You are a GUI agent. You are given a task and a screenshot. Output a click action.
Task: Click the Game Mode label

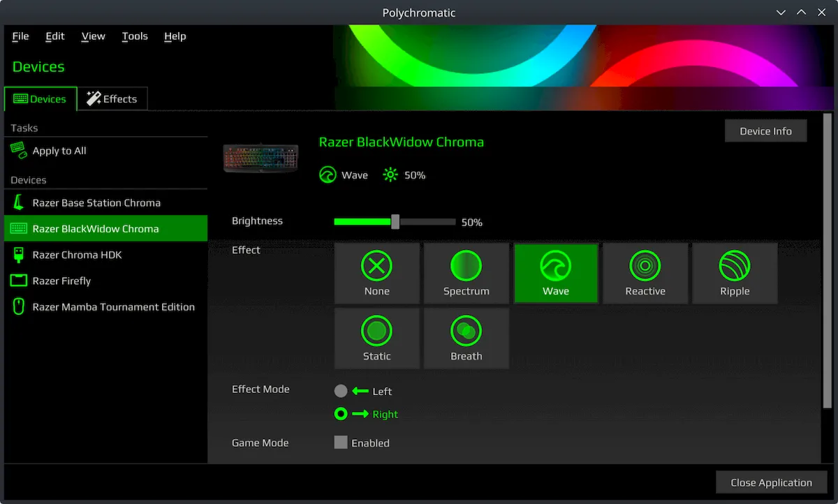tap(260, 443)
